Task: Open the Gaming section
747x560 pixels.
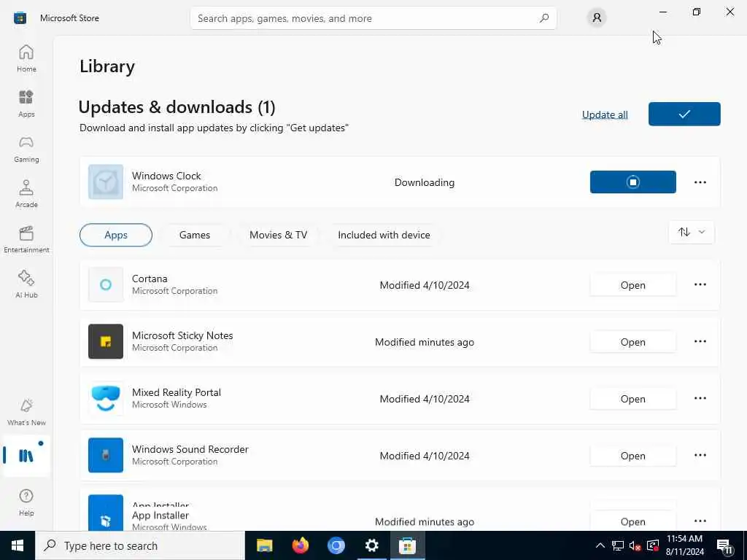Action: (26, 149)
